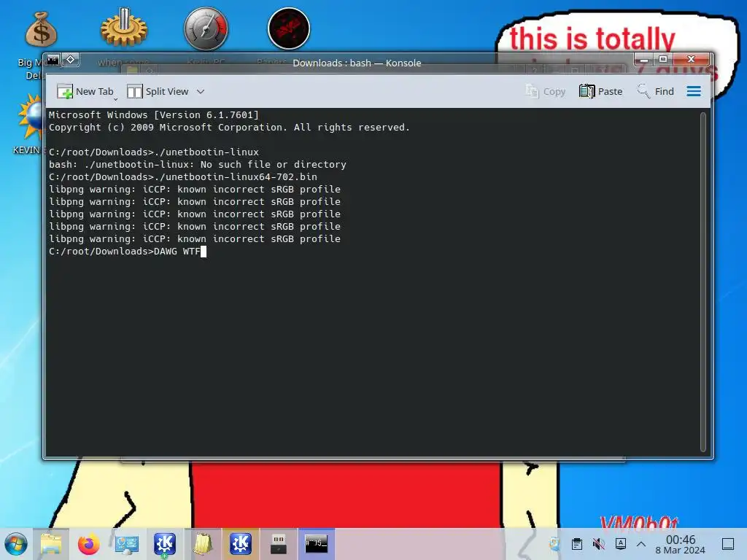
Task: Launch Firefox from the taskbar
Action: [x=88, y=544]
